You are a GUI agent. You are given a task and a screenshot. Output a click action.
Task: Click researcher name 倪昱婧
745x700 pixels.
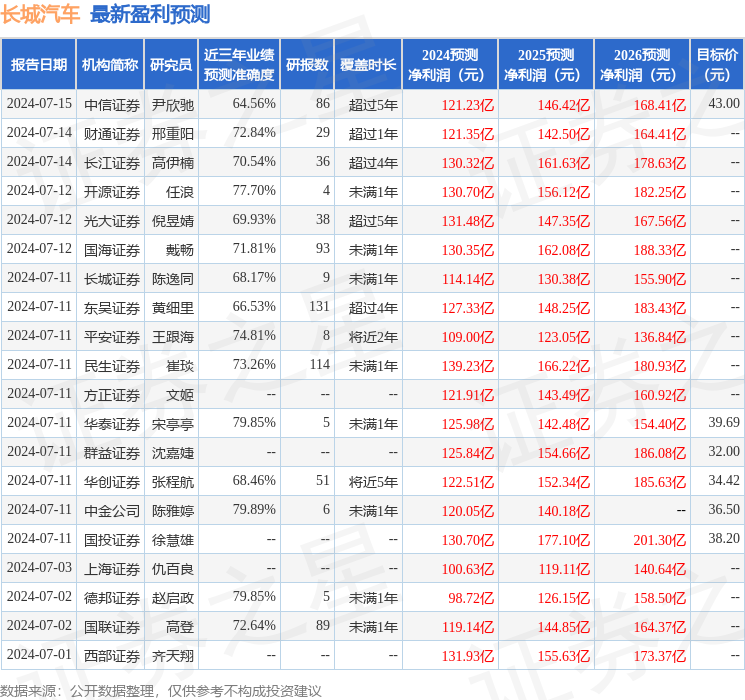tap(172, 221)
